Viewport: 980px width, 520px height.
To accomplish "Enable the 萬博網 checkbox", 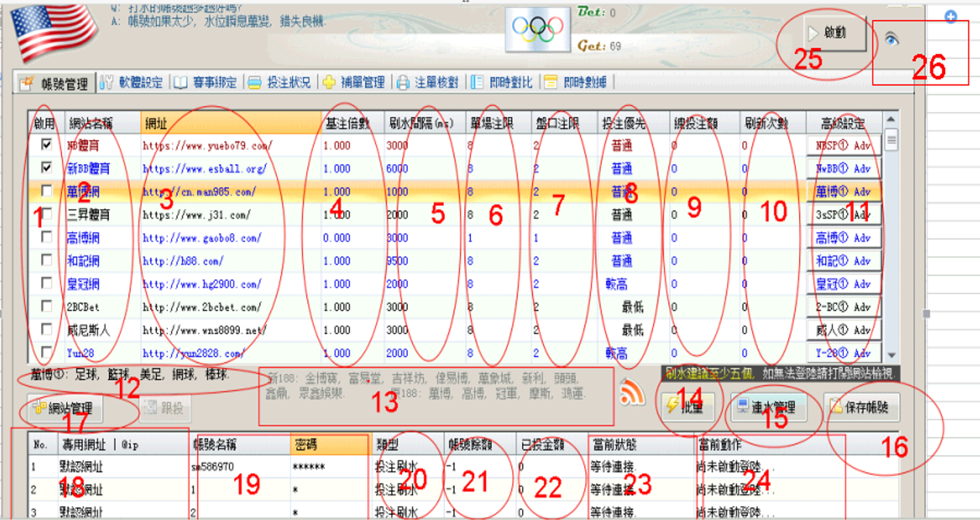I will click(47, 191).
